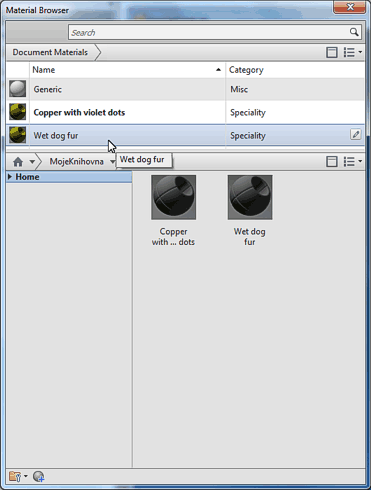Select Wet dog fur row name
Screen dimensions: 371x490
(x=56, y=136)
